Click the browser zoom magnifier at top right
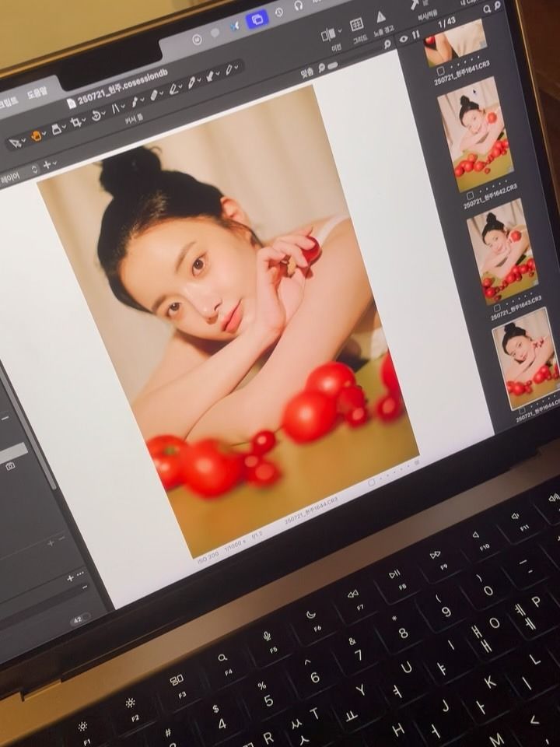The image size is (560, 747). coord(498,5)
